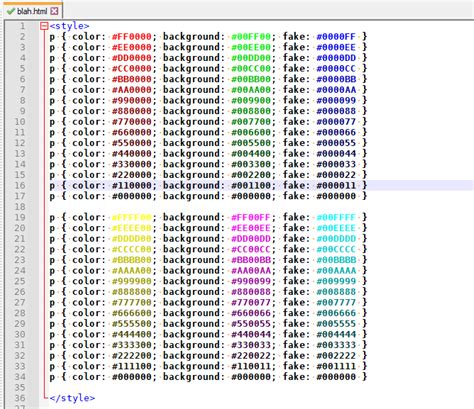Close the blah.html tab with the red X

54,11
